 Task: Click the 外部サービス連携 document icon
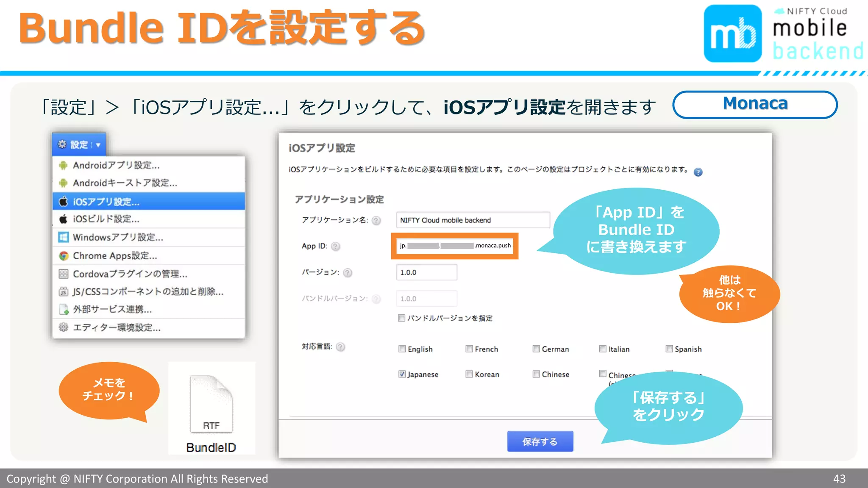[x=64, y=309]
